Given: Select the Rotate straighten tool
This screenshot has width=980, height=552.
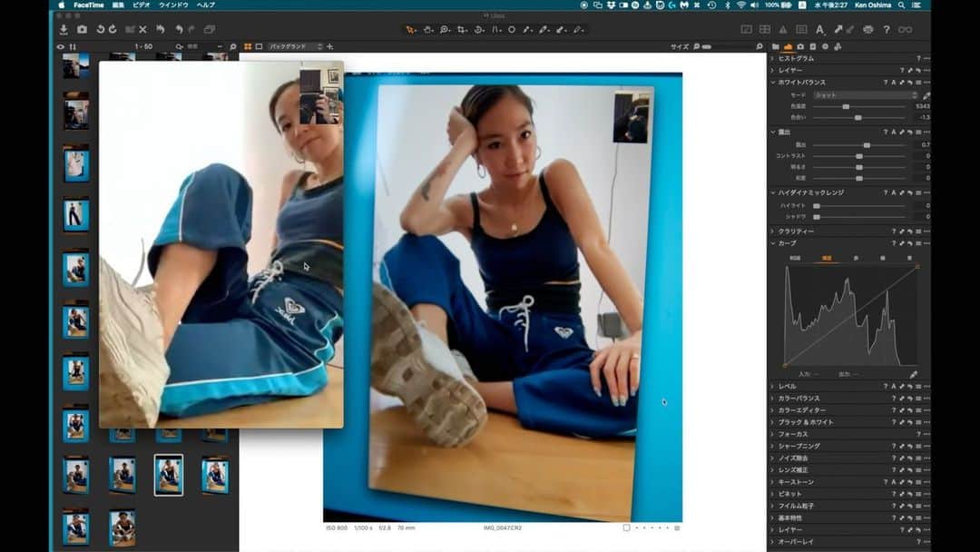Looking at the screenshot, I should tap(479, 29).
